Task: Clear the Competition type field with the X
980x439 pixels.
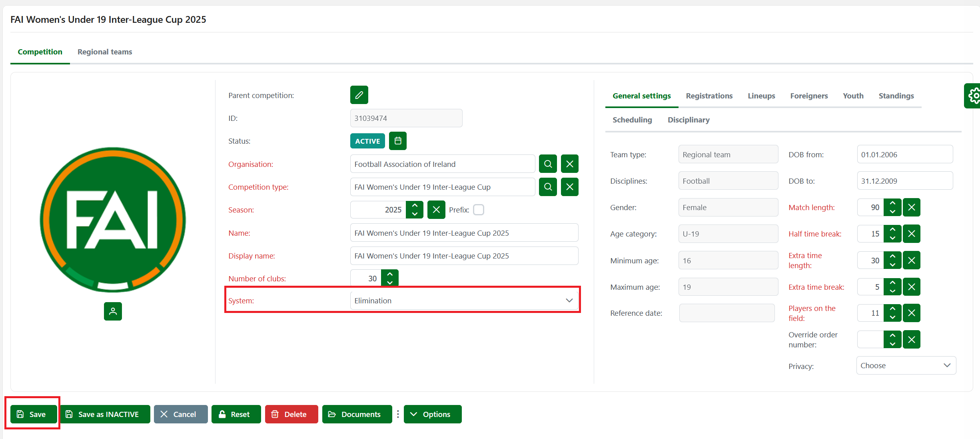Action: pos(569,187)
